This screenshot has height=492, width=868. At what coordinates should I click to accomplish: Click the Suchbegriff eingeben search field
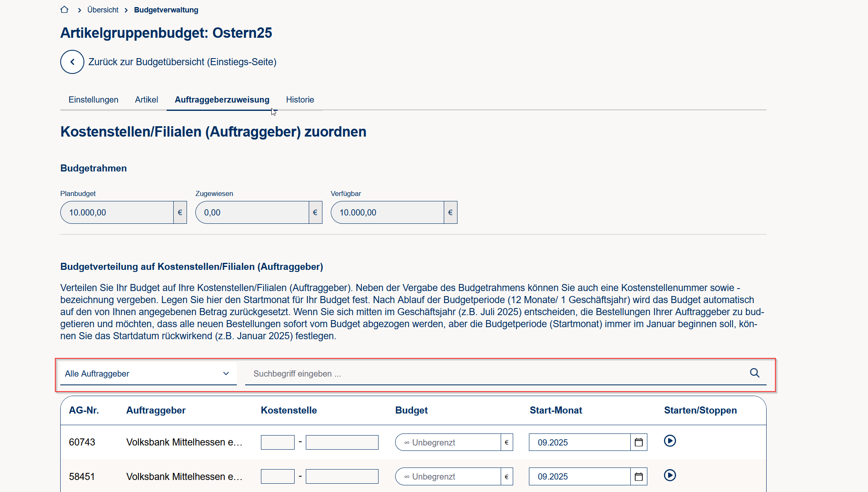(494, 374)
